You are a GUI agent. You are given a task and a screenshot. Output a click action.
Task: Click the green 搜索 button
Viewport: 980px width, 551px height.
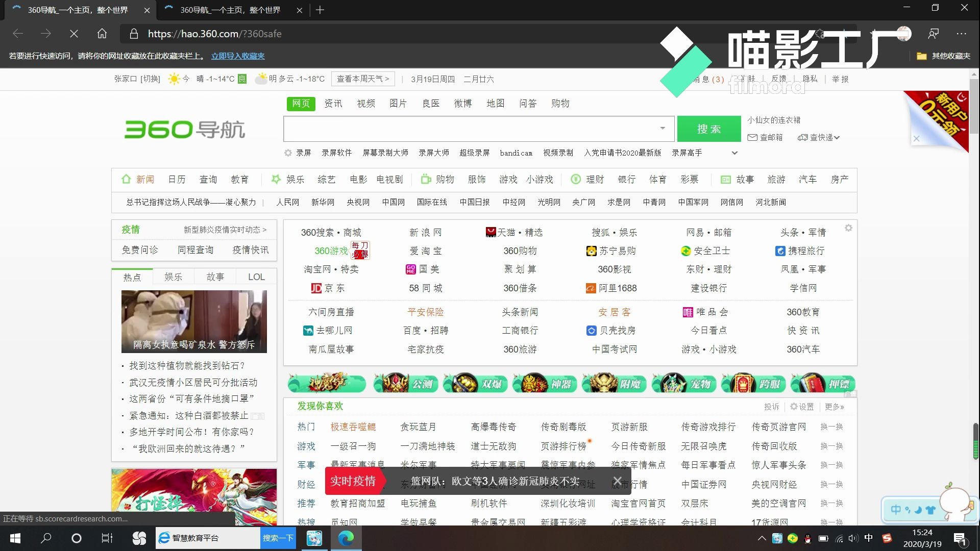(709, 129)
